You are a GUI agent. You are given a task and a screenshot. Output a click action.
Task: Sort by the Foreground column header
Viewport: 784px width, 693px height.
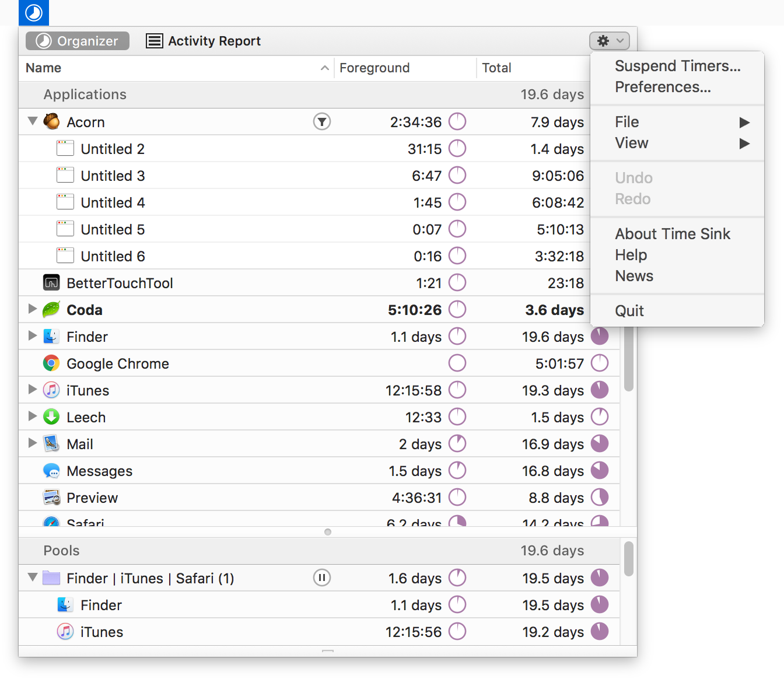coord(405,68)
